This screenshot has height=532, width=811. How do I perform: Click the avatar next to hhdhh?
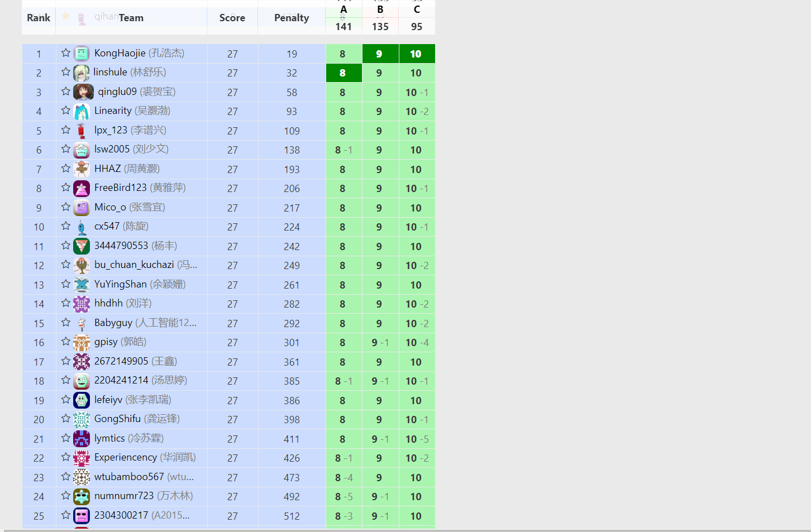(x=82, y=304)
